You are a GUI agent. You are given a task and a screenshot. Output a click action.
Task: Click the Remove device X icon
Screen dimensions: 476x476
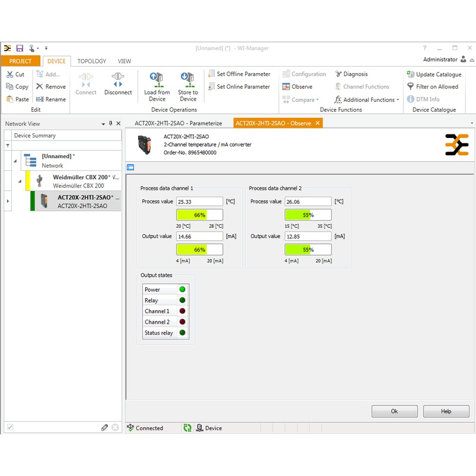(x=39, y=86)
